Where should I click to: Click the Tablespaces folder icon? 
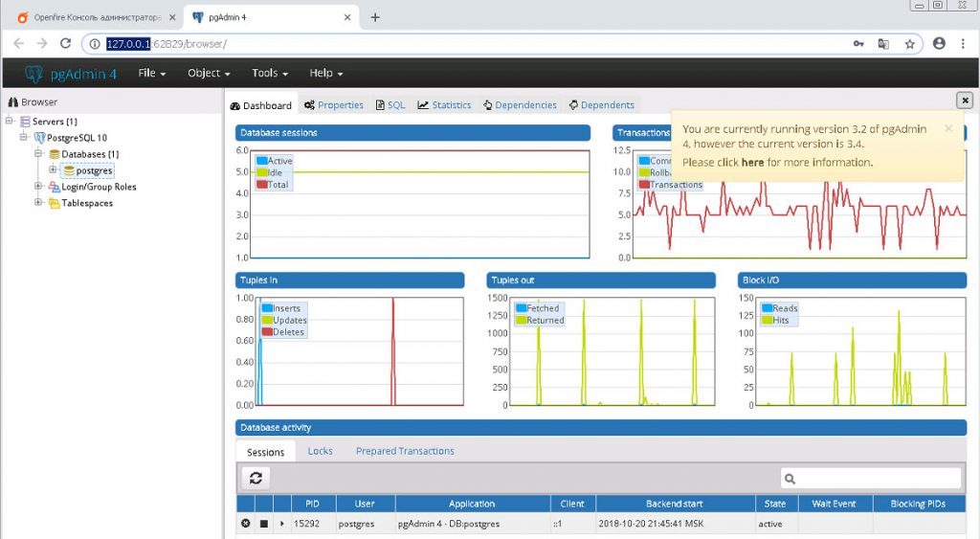point(55,203)
